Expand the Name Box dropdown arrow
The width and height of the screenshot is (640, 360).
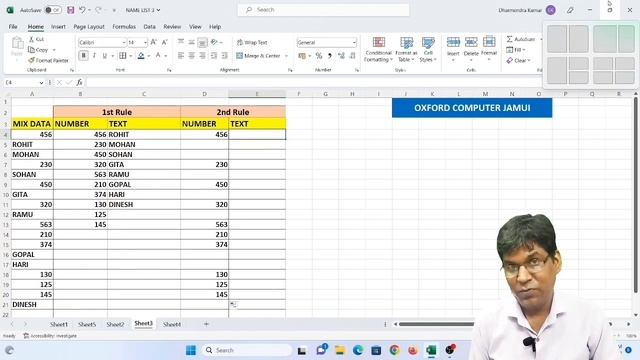(x=41, y=83)
